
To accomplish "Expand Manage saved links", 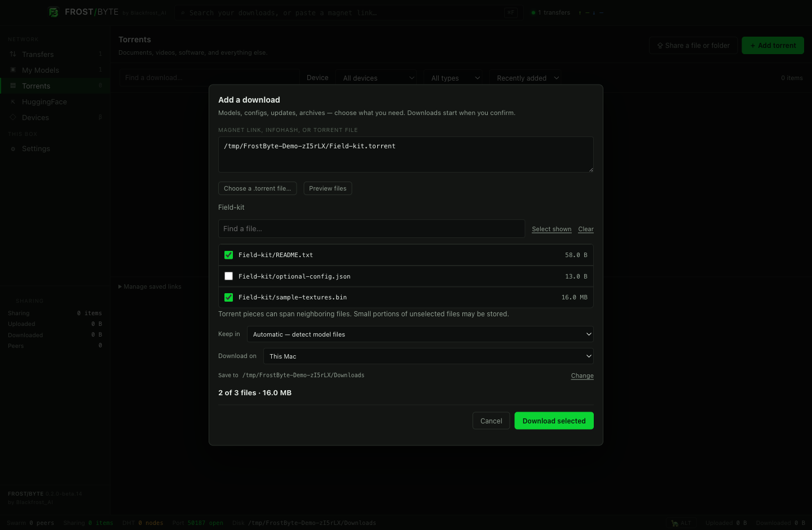I will 150,287.
